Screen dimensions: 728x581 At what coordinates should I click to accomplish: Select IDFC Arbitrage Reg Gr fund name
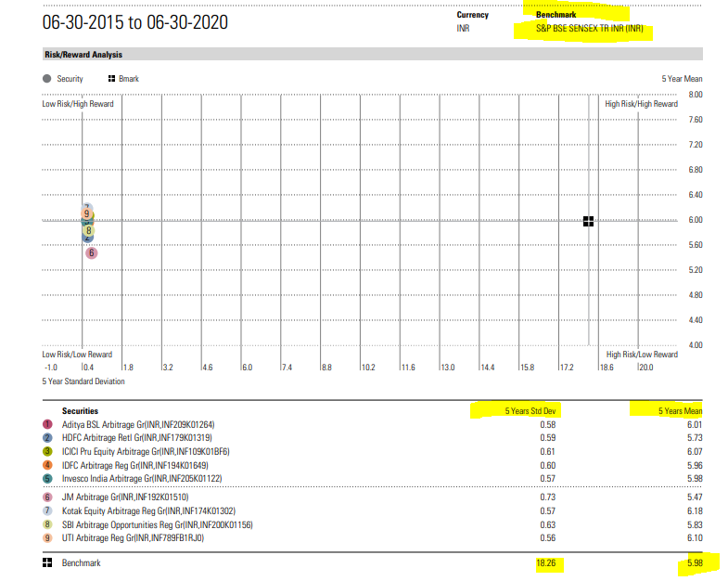click(x=135, y=465)
